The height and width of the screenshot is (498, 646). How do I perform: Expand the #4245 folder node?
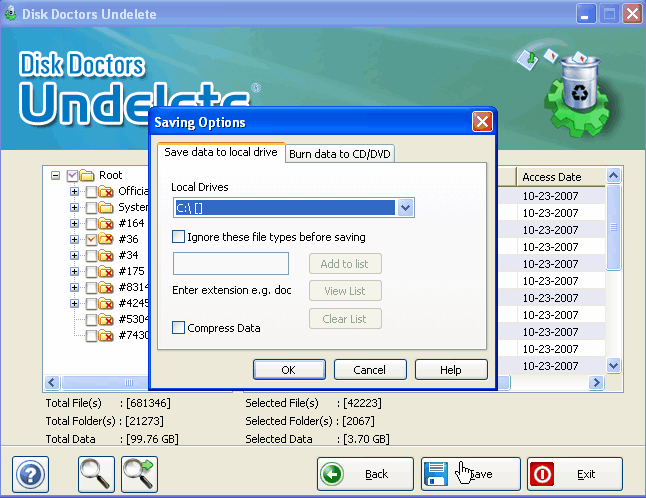coord(74,304)
